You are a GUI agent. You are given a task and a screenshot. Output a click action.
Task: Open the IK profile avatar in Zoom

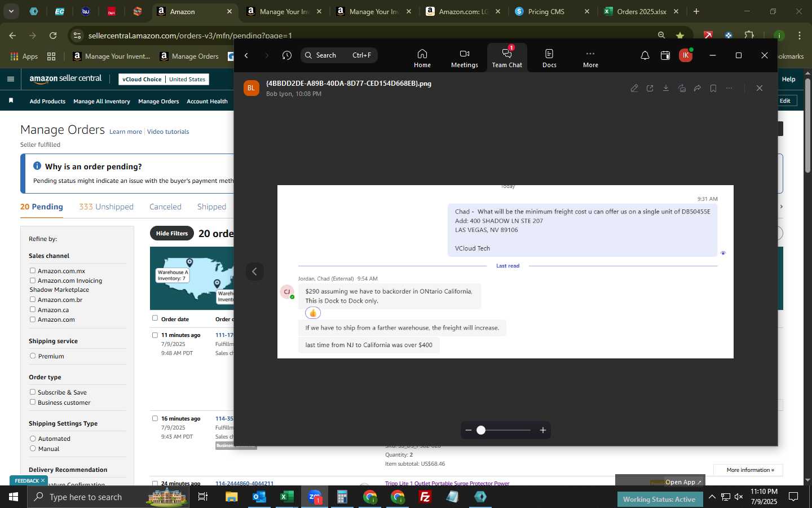pyautogui.click(x=686, y=55)
